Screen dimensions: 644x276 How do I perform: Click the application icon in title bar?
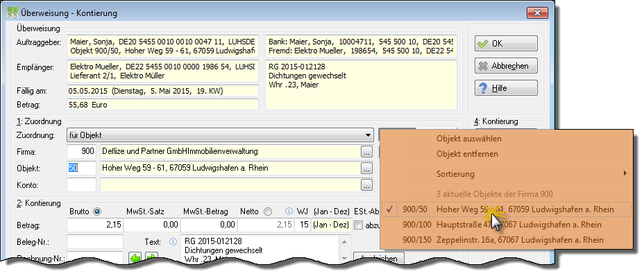point(12,12)
